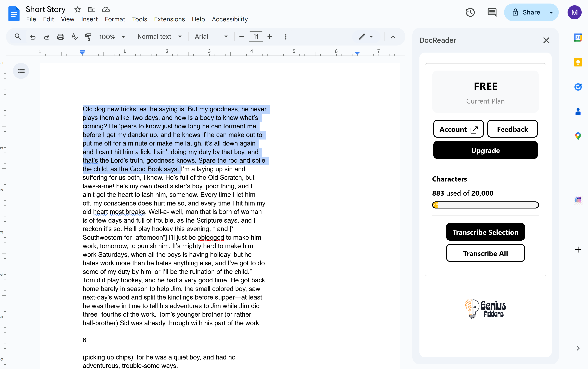This screenshot has width=588, height=369.
Task: Open the Extensions menu
Action: click(x=169, y=19)
